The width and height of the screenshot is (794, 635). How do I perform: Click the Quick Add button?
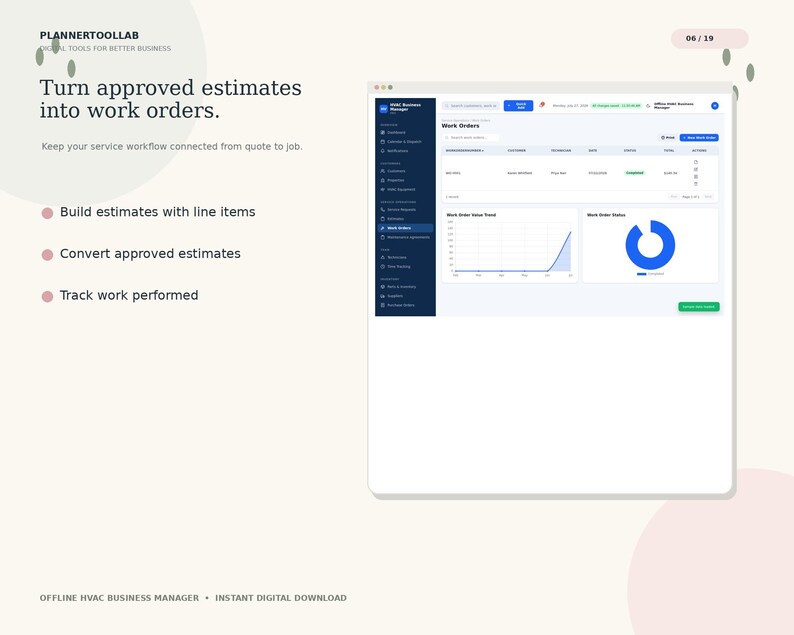pos(518,106)
